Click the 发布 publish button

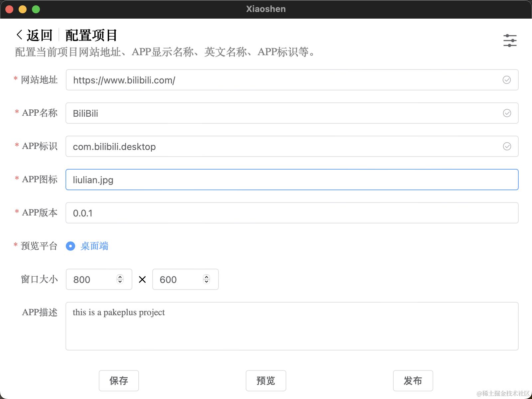(413, 380)
